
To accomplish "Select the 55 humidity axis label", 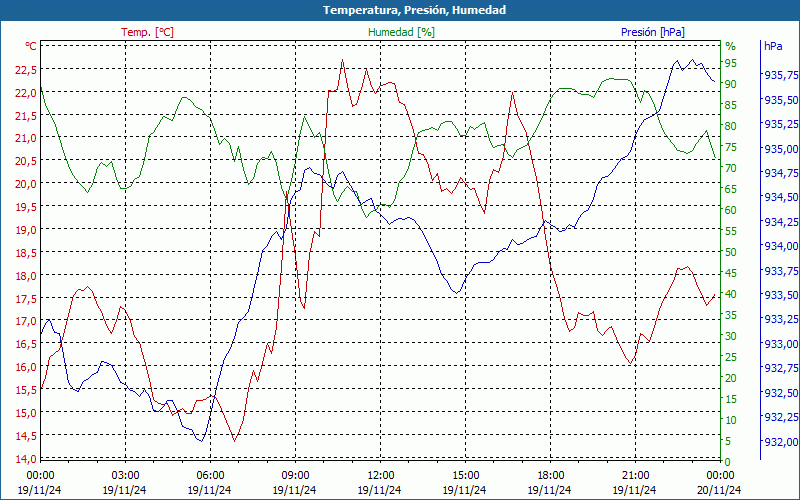I will click(731, 231).
